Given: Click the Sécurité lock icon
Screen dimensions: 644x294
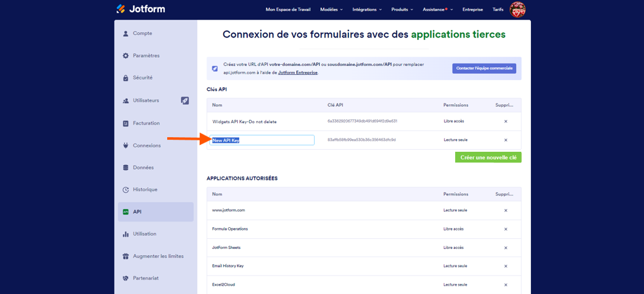Looking at the screenshot, I should coord(126,78).
